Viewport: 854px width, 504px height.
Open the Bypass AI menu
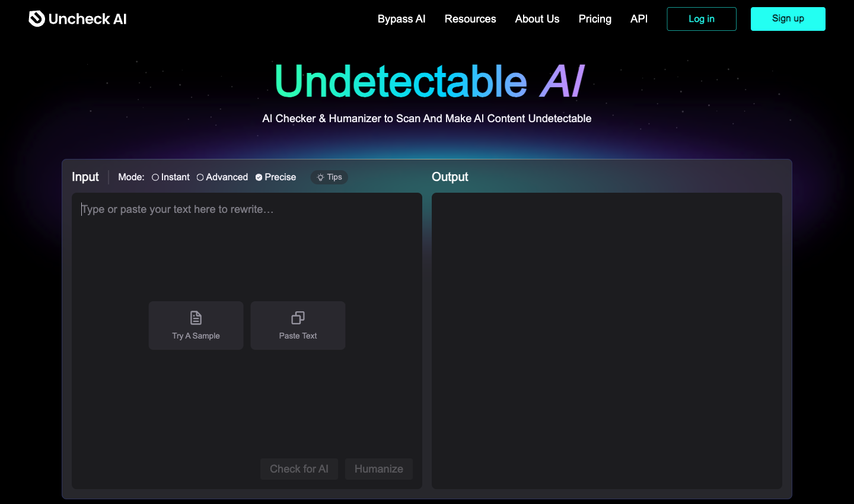[401, 19]
